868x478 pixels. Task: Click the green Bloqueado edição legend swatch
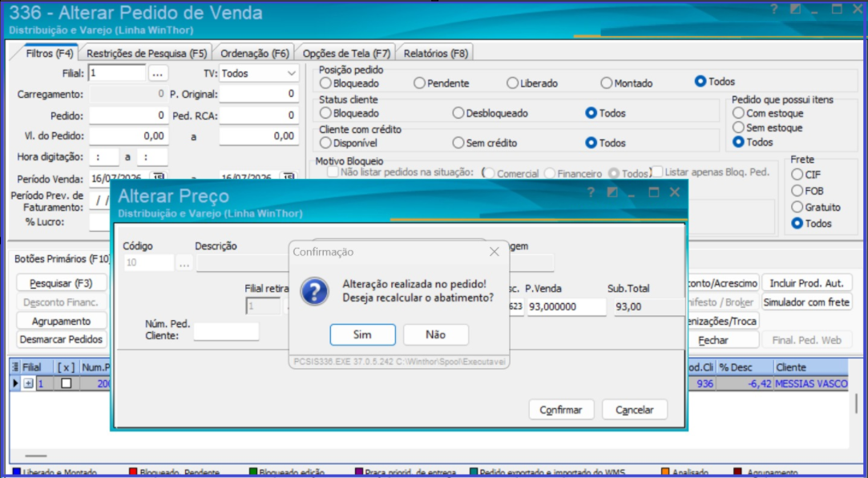coord(253,472)
